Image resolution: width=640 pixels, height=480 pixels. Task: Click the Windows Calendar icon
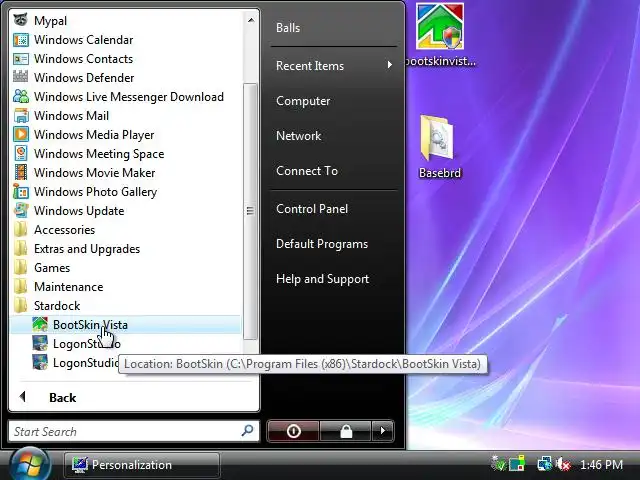(x=20, y=40)
